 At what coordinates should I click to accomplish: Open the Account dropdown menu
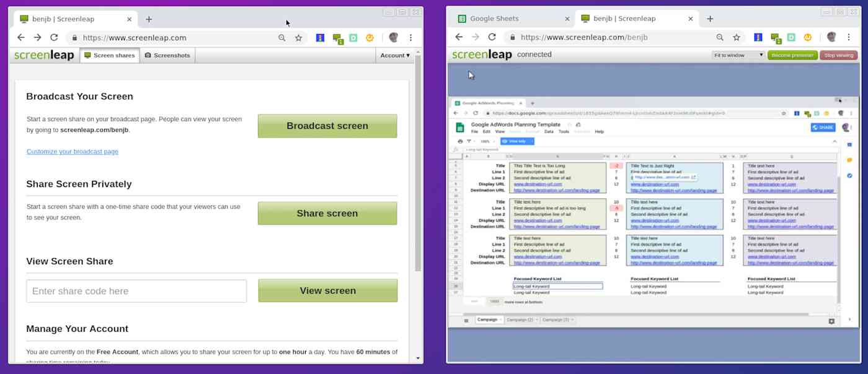pyautogui.click(x=395, y=55)
